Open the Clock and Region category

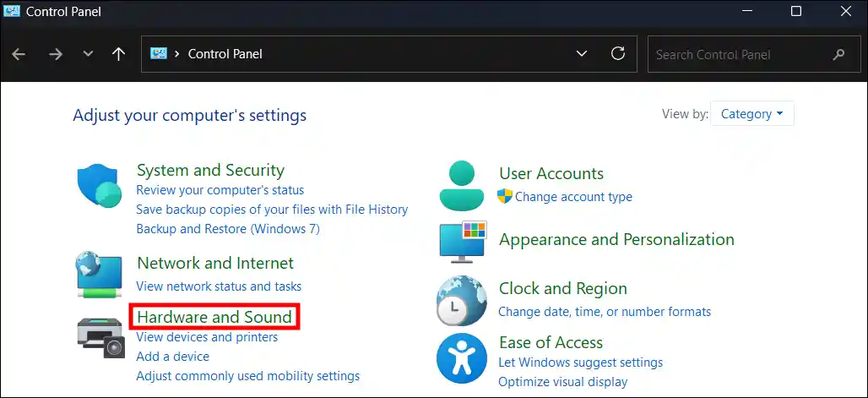563,288
